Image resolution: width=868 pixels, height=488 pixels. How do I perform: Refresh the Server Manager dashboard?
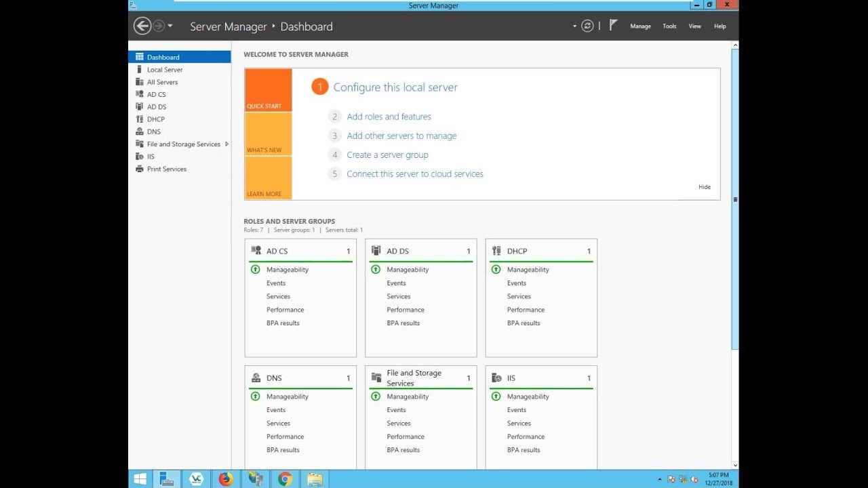(587, 26)
